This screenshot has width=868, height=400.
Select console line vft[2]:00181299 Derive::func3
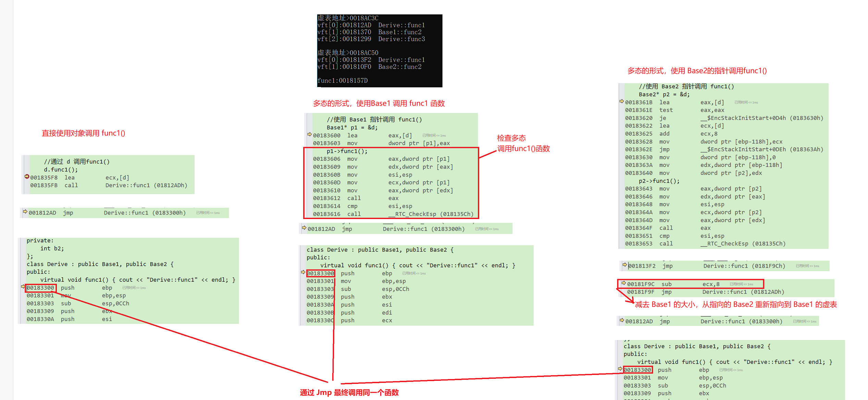[371, 39]
